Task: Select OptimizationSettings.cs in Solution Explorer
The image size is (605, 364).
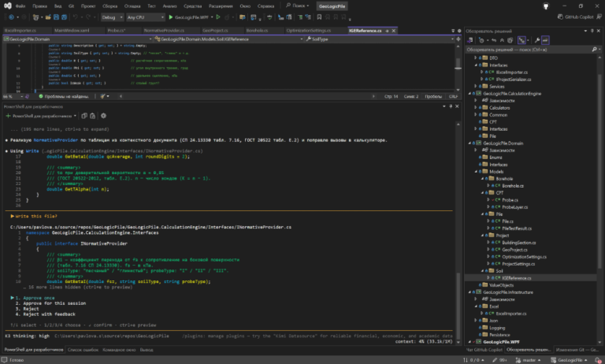Action: (x=524, y=257)
